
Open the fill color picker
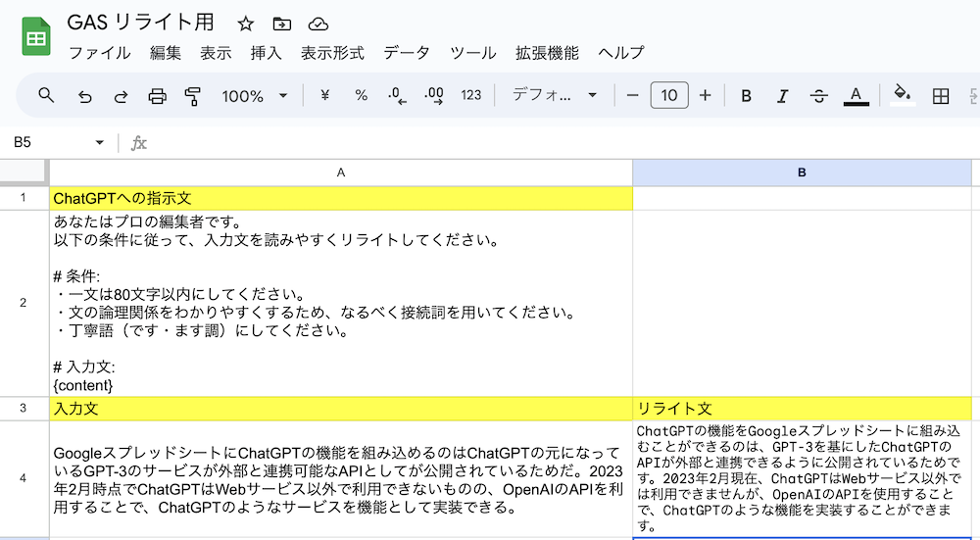point(903,96)
